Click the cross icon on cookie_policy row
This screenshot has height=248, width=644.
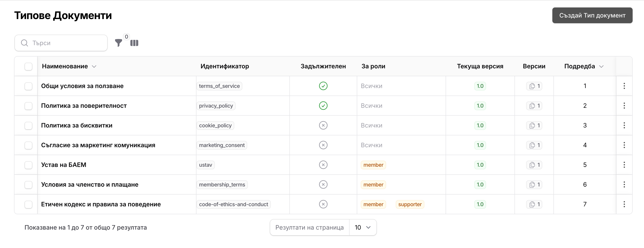323,125
